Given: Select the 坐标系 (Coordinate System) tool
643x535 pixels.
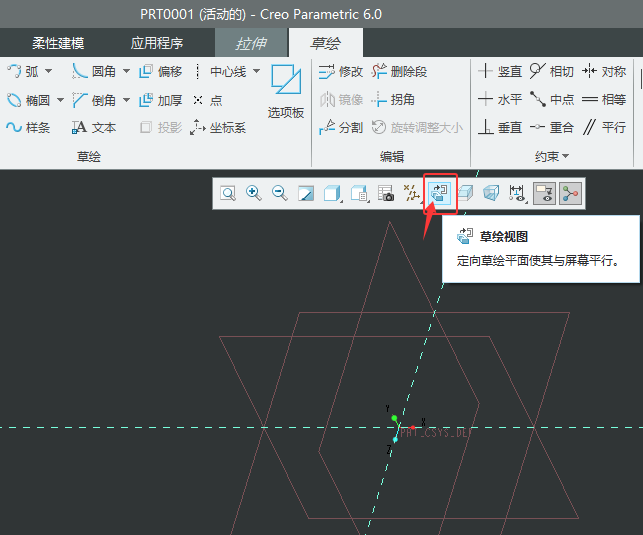Looking at the screenshot, I should pos(218,127).
